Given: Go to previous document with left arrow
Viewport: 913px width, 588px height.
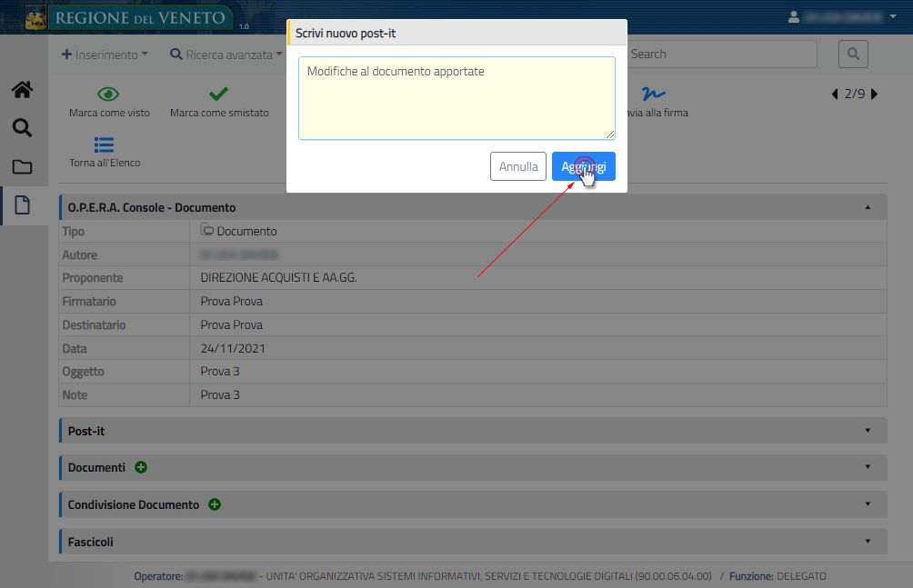Looking at the screenshot, I should click(835, 94).
